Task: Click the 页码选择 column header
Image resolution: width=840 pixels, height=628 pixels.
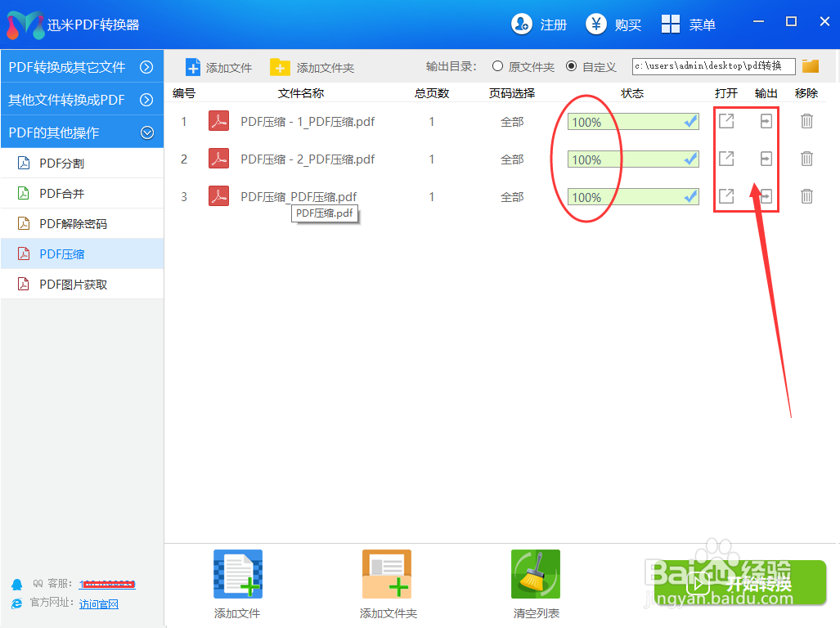Action: point(512,93)
